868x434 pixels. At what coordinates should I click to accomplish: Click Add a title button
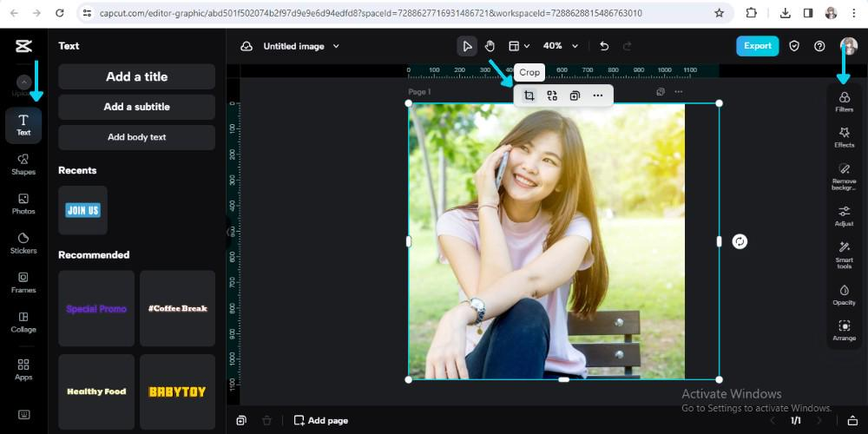tap(136, 76)
